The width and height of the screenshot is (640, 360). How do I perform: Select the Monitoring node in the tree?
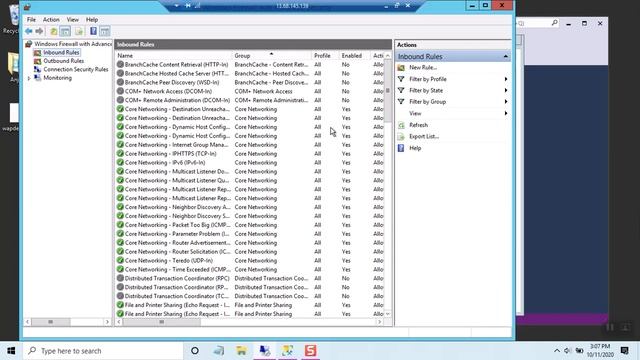[x=57, y=78]
